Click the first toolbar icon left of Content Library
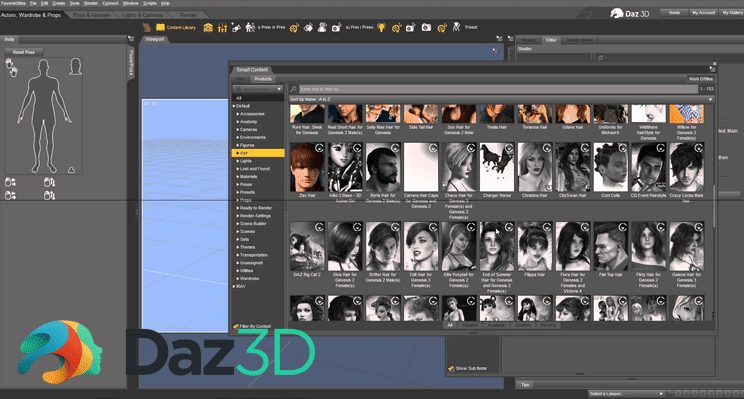Image resolution: width=744 pixels, height=399 pixels. click(x=147, y=28)
